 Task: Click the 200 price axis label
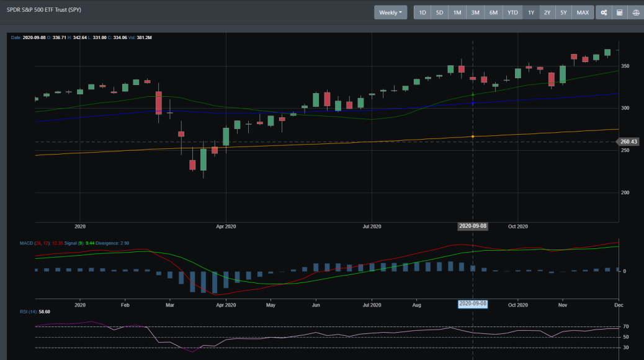click(x=625, y=192)
